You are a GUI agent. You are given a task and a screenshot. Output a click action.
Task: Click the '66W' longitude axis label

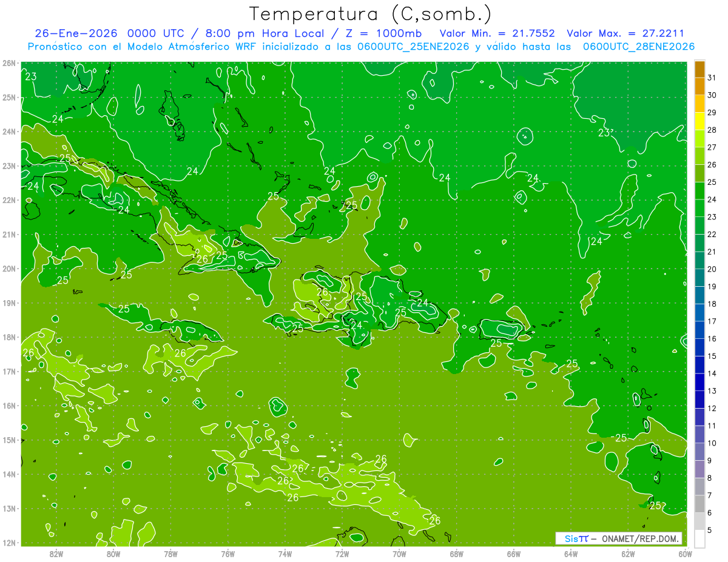click(x=513, y=554)
